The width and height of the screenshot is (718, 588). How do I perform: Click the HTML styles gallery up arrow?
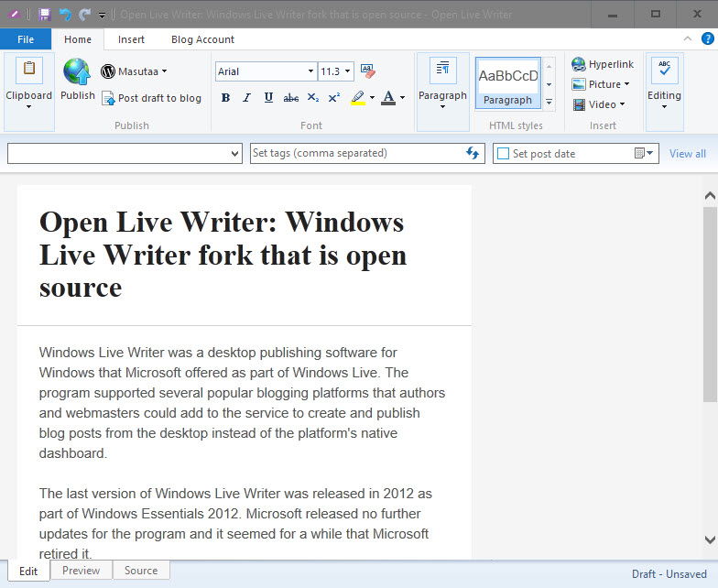click(x=549, y=67)
